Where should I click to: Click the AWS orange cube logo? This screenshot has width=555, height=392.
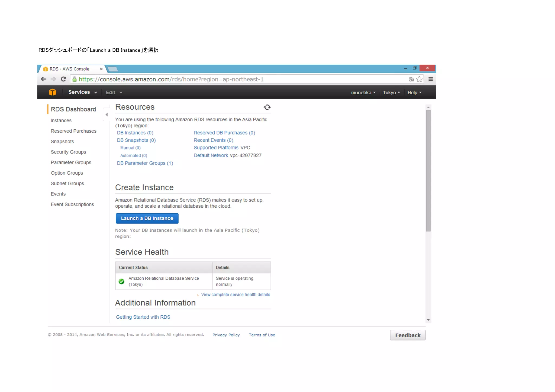(x=52, y=92)
